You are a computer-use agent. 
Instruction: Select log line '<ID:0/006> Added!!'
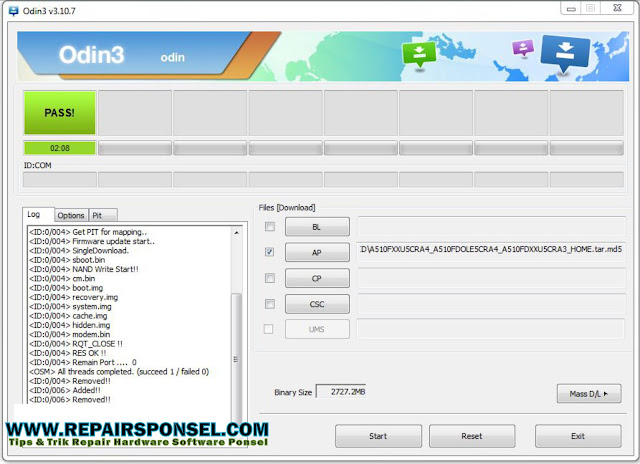[65, 391]
